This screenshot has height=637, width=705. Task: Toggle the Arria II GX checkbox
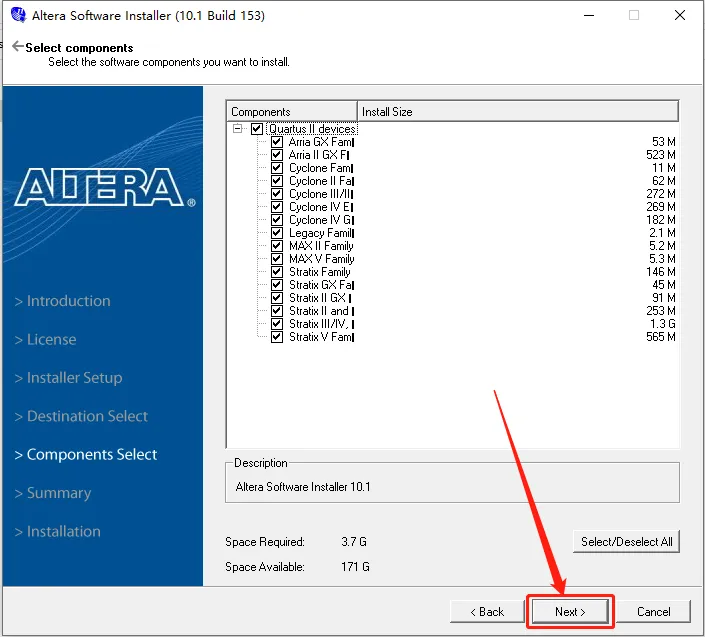tap(277, 155)
